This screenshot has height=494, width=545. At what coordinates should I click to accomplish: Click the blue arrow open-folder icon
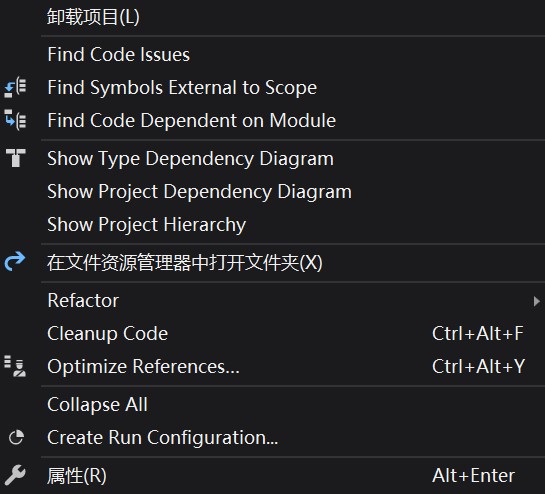point(15,261)
